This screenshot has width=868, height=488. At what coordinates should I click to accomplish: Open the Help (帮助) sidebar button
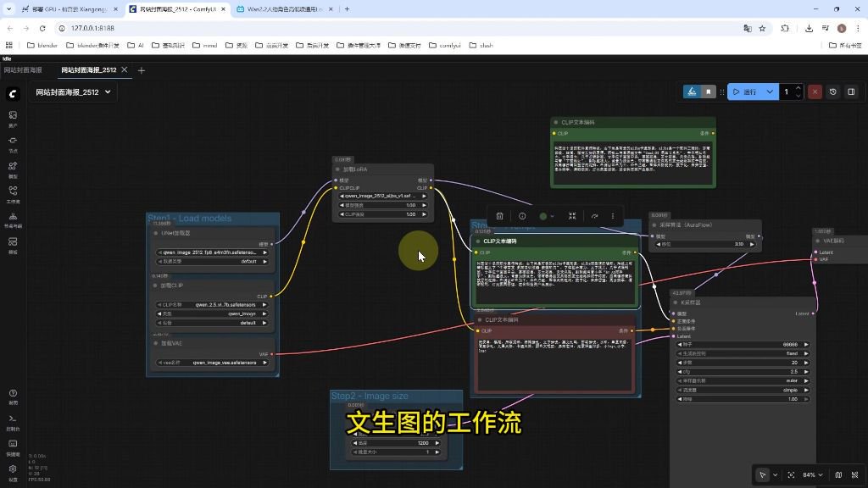point(13,396)
